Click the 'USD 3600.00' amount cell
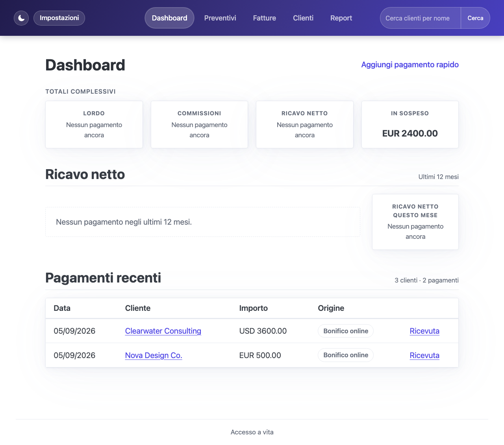The image size is (504, 445). point(263,331)
